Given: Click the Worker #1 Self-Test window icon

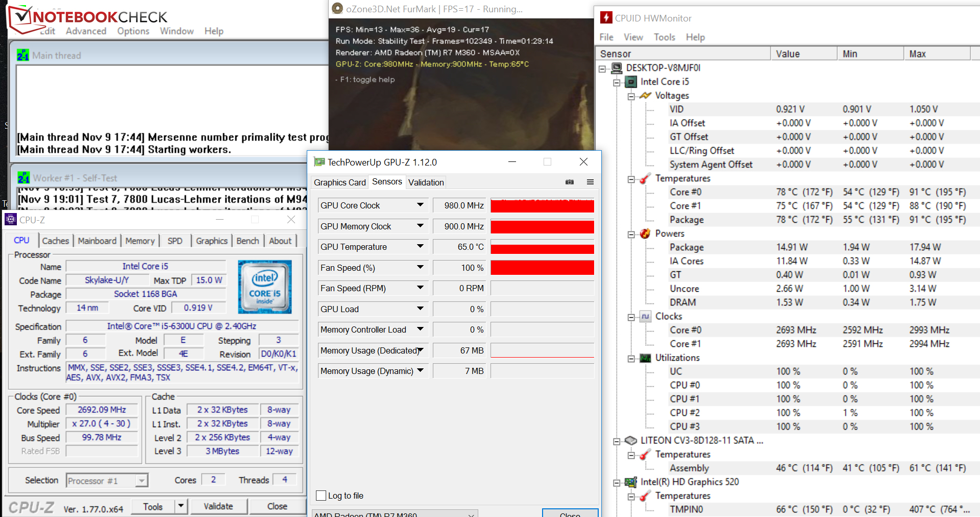Looking at the screenshot, I should [23, 178].
